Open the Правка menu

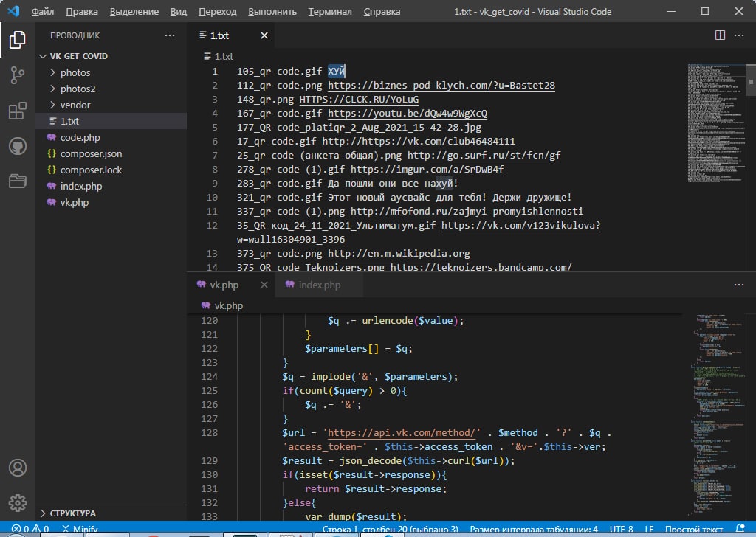(81, 11)
